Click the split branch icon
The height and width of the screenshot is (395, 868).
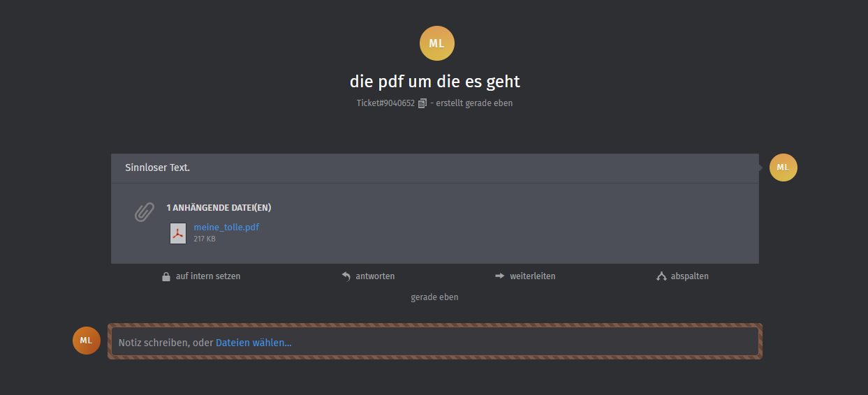(661, 276)
